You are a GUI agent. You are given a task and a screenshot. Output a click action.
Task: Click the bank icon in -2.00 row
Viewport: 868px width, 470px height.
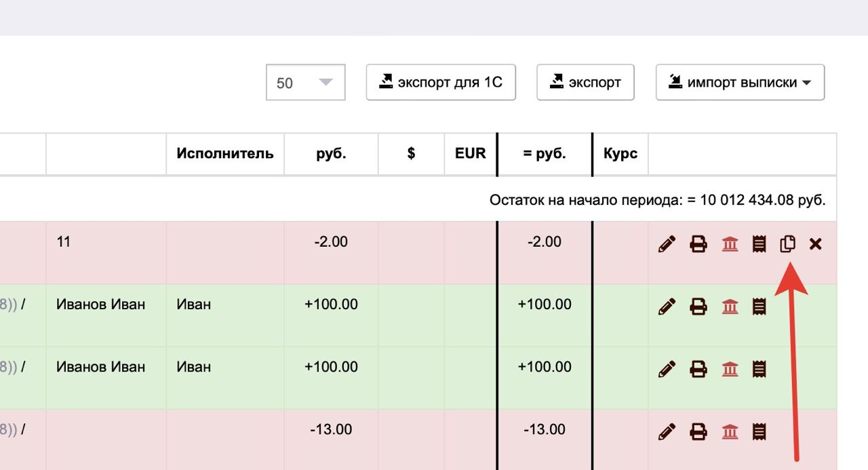pyautogui.click(x=730, y=244)
